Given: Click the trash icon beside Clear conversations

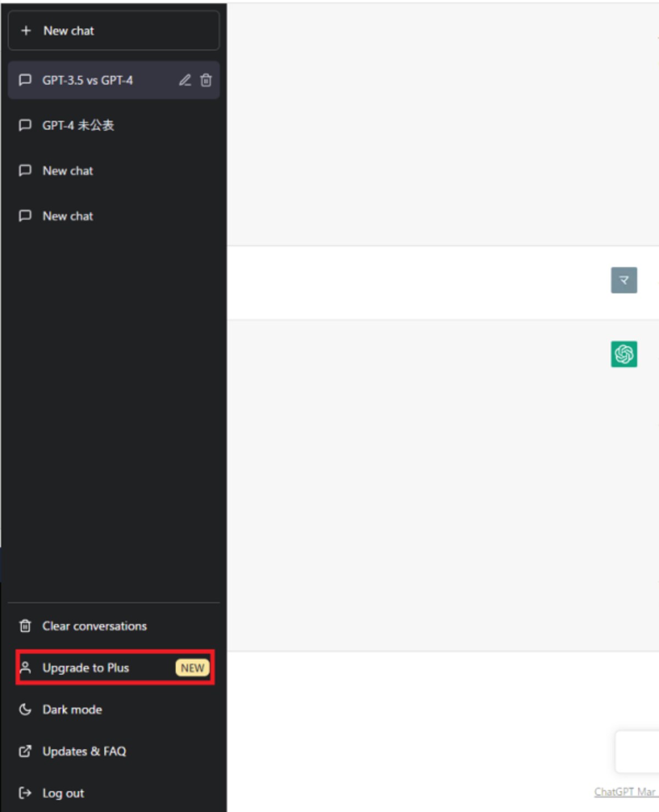Looking at the screenshot, I should (25, 626).
